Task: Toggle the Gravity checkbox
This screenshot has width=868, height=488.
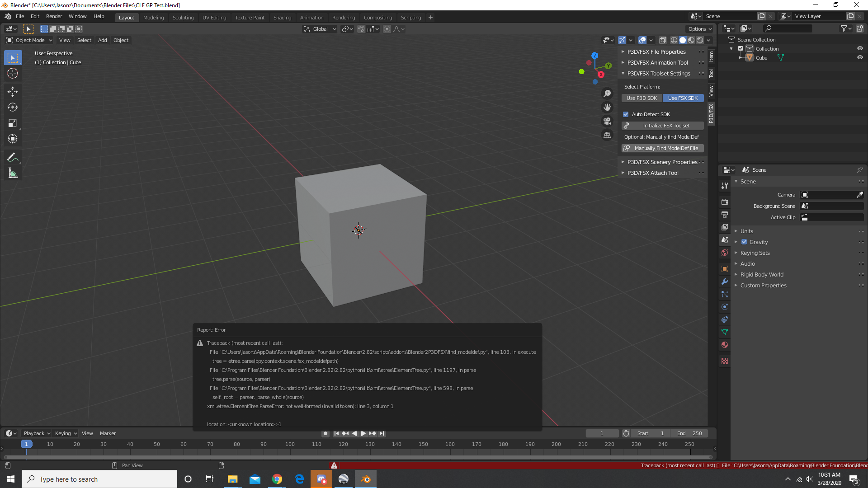Action: click(x=744, y=242)
